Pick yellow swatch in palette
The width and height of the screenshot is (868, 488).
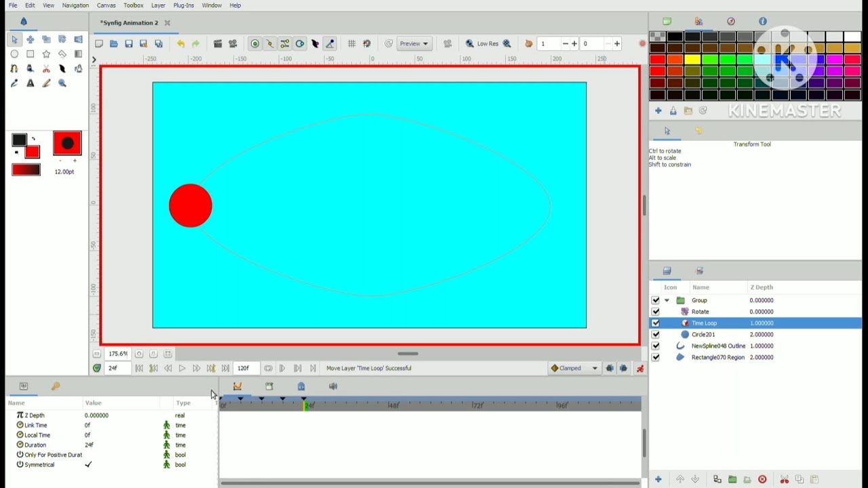[x=693, y=60]
